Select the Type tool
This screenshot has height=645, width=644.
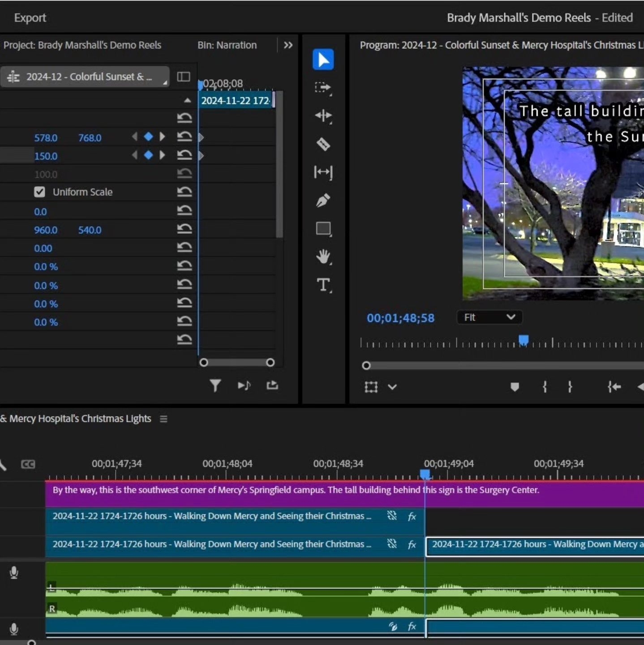(323, 285)
